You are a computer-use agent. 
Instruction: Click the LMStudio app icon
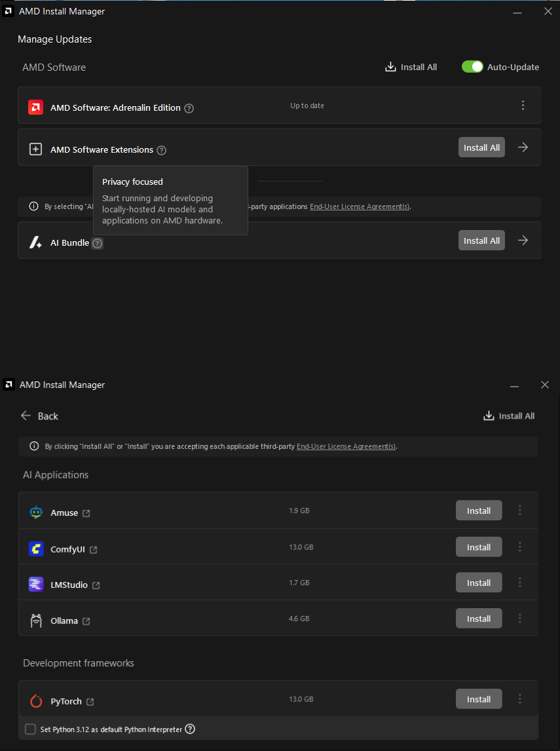click(36, 584)
